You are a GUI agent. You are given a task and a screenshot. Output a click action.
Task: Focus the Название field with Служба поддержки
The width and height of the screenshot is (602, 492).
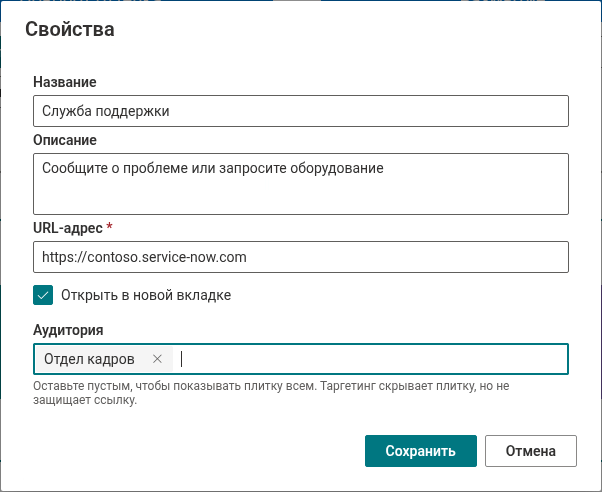(x=301, y=111)
